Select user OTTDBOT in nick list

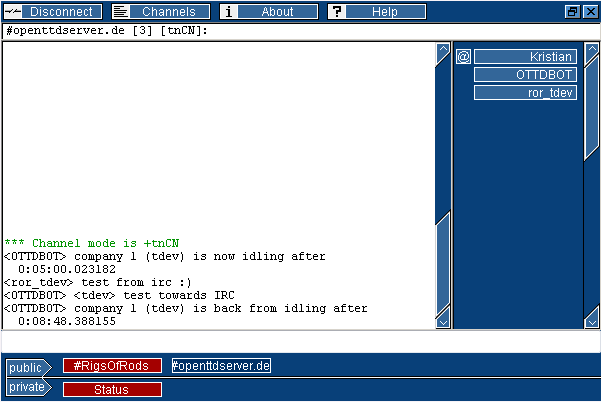[525, 75]
